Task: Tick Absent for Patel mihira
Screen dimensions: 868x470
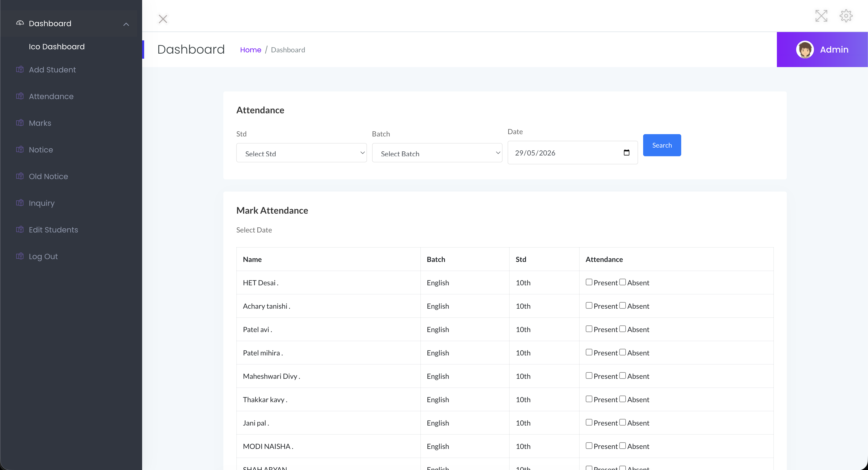Action: [622, 352]
